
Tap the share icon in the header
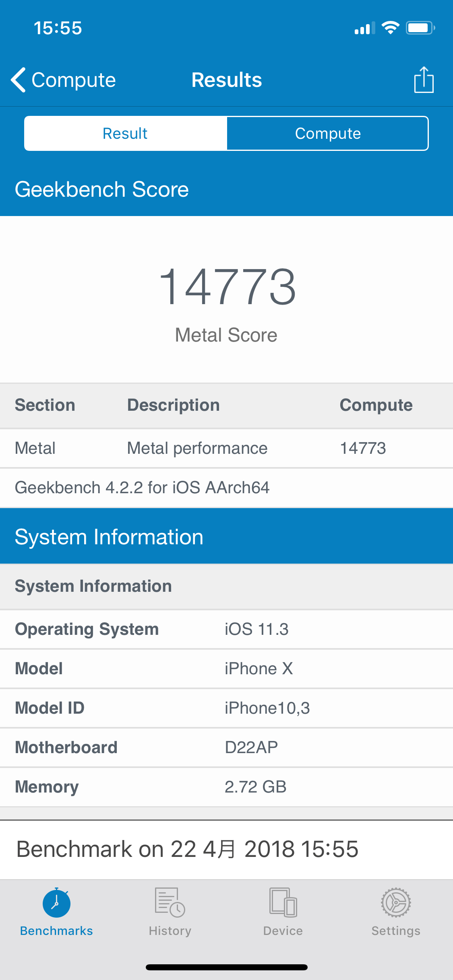coord(424,80)
